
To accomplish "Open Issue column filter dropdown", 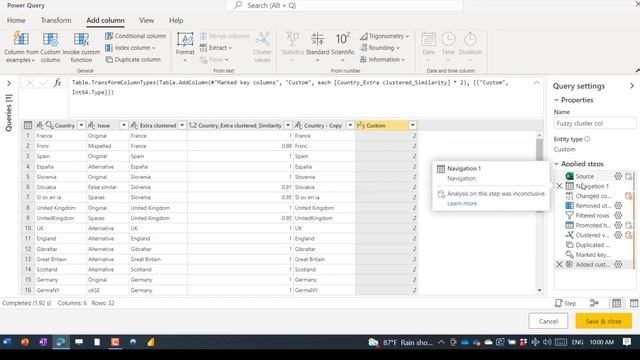I will pos(124,125).
